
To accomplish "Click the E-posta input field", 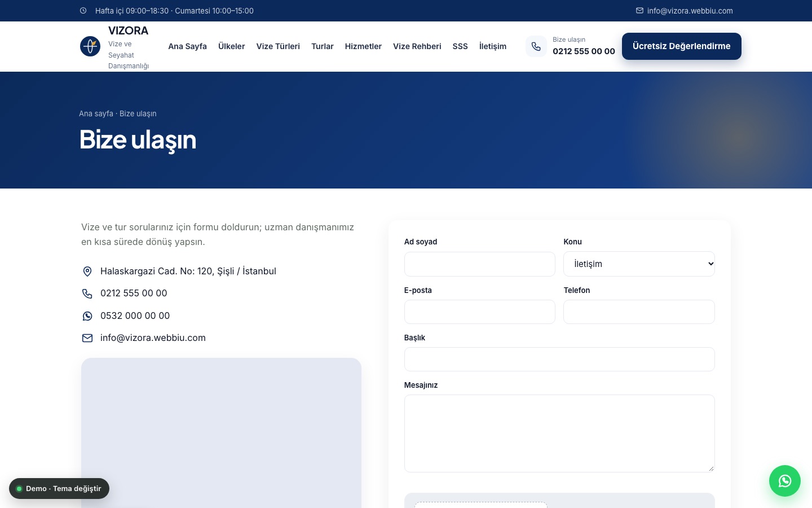I will pyautogui.click(x=480, y=312).
